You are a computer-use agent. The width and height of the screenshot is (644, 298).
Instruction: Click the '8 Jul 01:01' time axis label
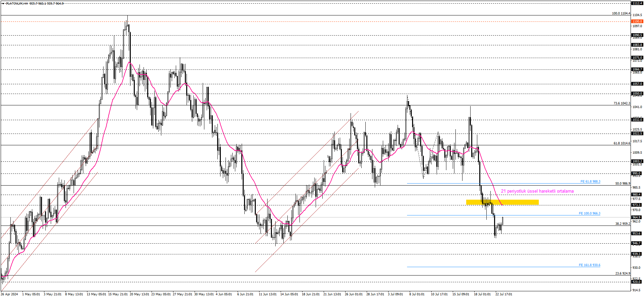417,294
